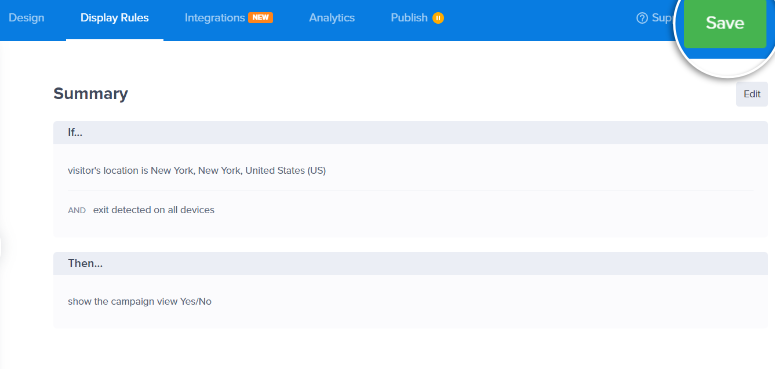Click the paused status icon beside Publish
Image resolution: width=775 pixels, height=369 pixels.
tap(438, 18)
